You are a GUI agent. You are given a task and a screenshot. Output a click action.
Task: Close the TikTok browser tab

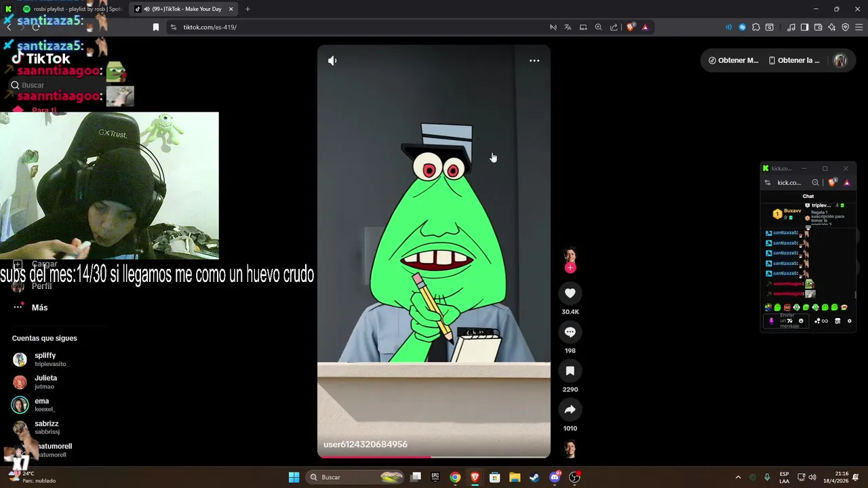point(231,9)
